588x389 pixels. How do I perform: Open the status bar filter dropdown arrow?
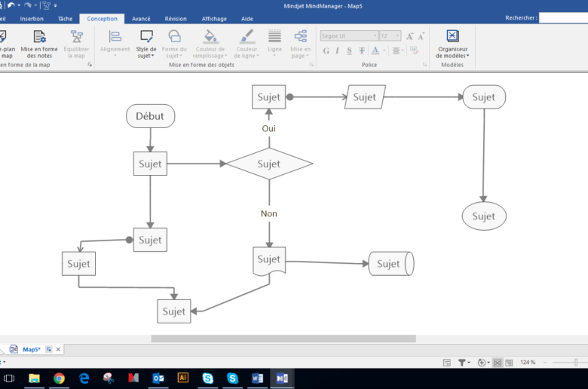coord(470,363)
